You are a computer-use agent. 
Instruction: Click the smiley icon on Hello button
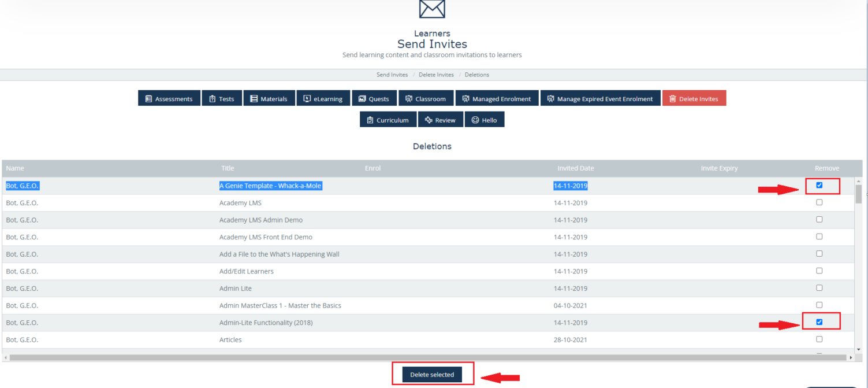click(475, 120)
